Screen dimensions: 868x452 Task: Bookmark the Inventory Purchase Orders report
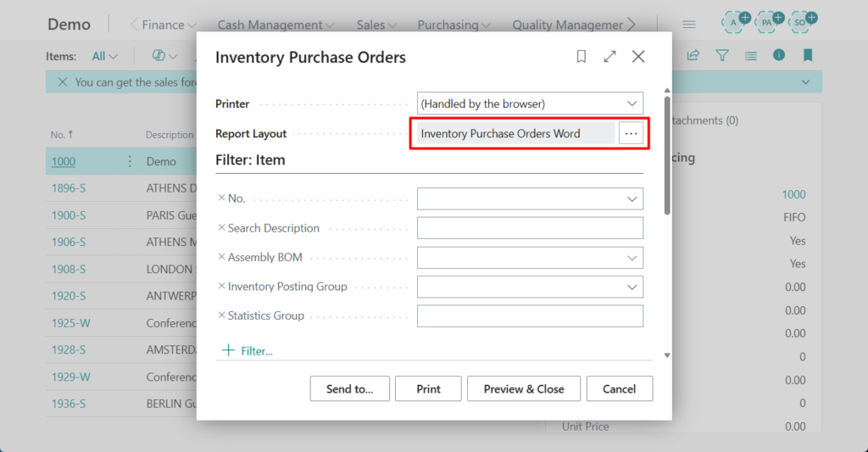[x=581, y=57]
